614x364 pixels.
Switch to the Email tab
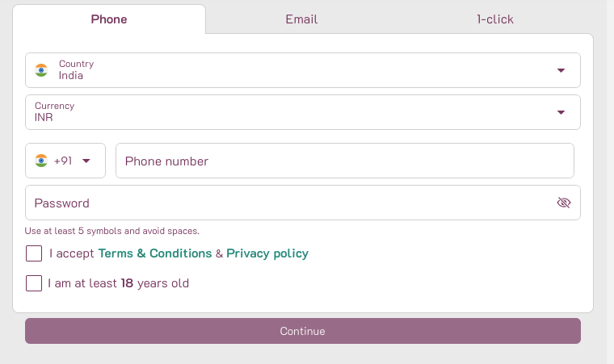tap(301, 19)
